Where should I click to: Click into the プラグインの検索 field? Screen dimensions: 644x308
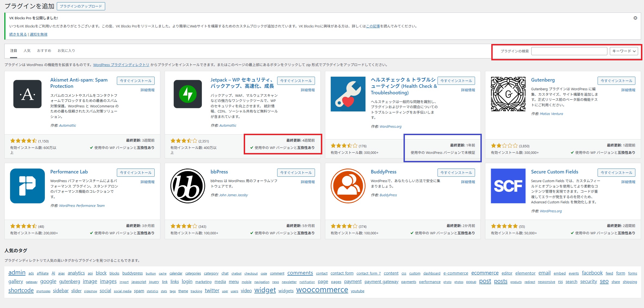[569, 51]
